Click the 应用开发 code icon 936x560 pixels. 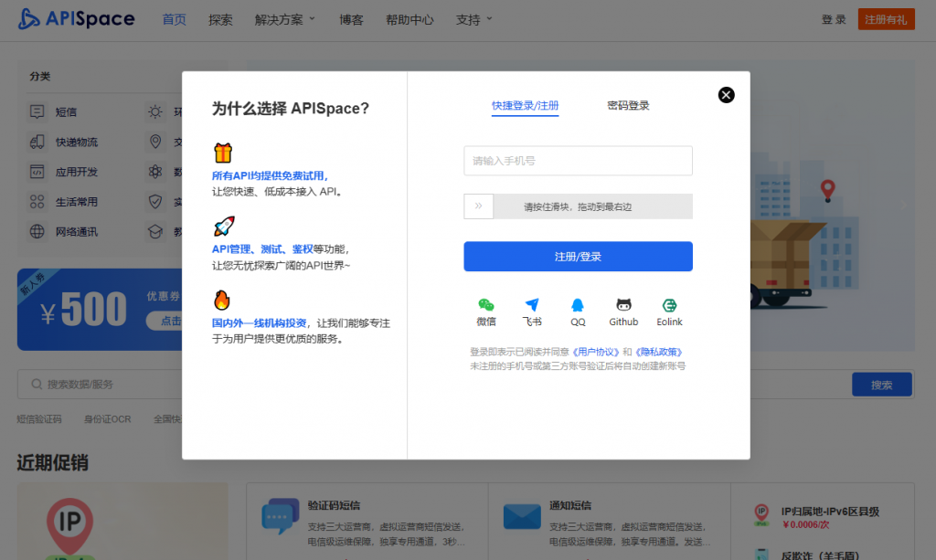point(37,172)
